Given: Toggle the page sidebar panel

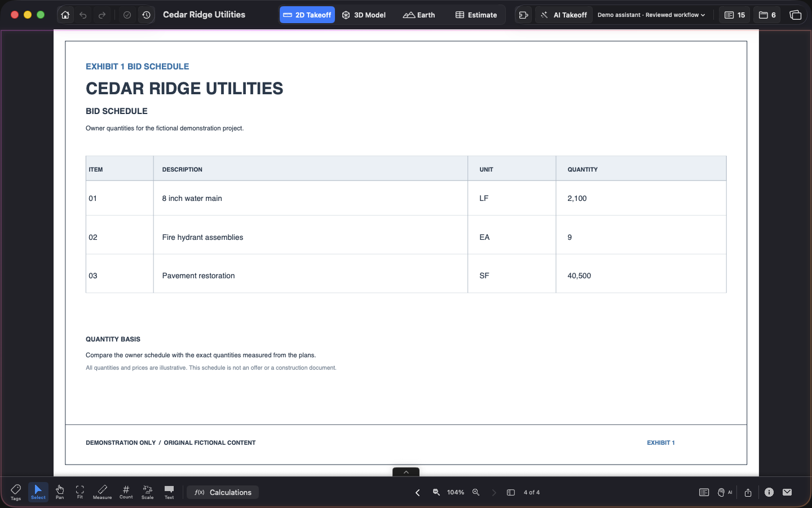Looking at the screenshot, I should point(511,493).
